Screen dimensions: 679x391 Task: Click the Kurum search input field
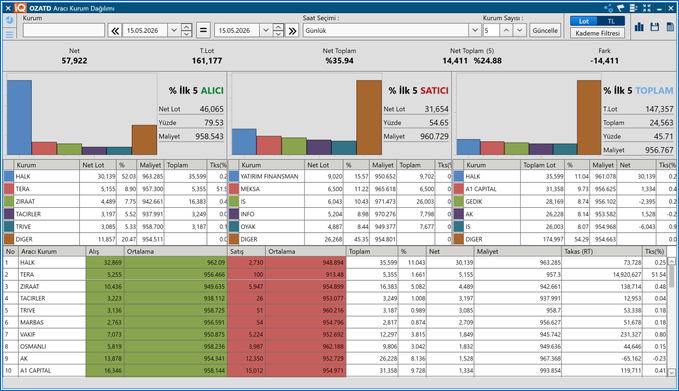(64, 30)
